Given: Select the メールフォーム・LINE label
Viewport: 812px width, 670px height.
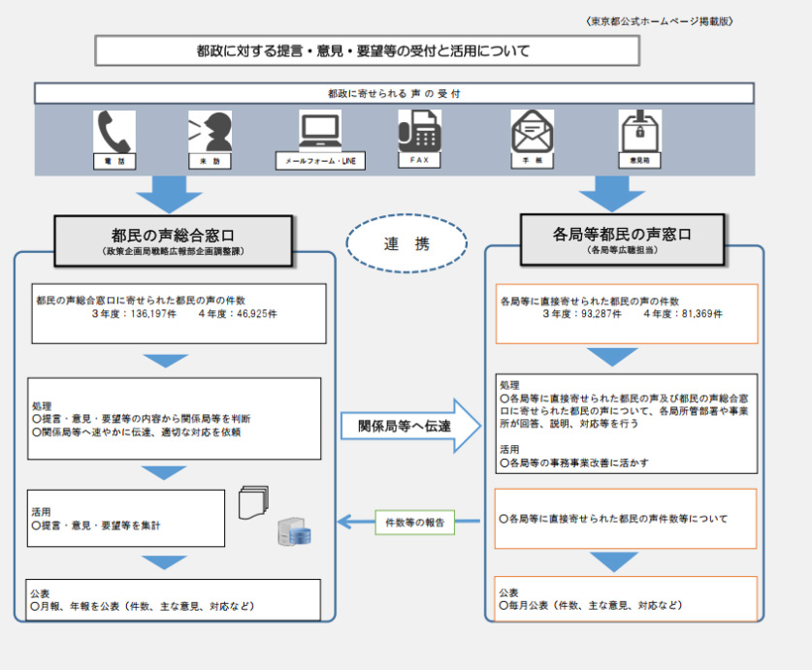Looking at the screenshot, I should 320,161.
